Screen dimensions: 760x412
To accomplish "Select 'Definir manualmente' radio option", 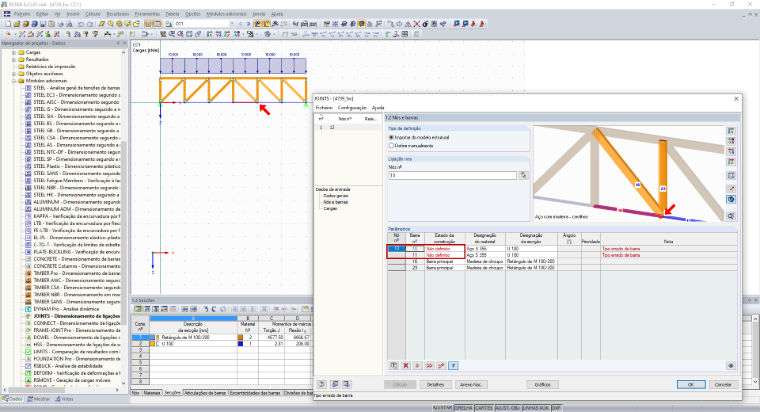I will point(391,145).
